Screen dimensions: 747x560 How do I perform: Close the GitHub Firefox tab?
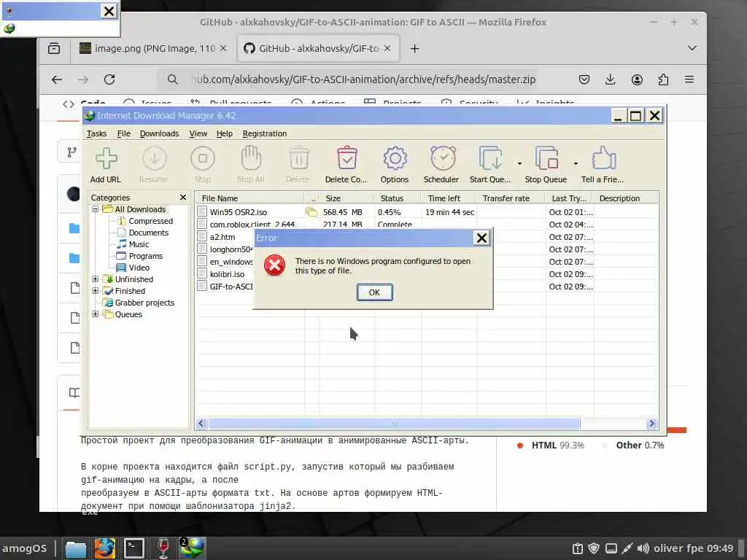pos(387,49)
